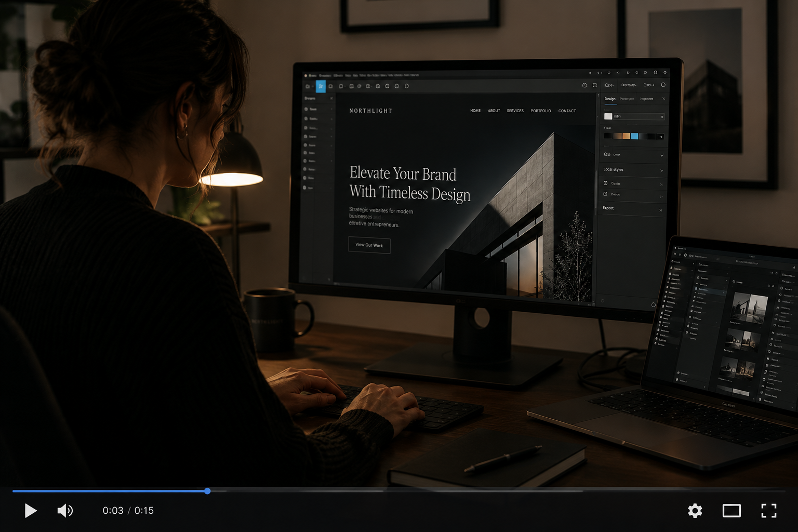The height and width of the screenshot is (532, 798).
Task: Expand the Local styles section
Action: point(633,170)
